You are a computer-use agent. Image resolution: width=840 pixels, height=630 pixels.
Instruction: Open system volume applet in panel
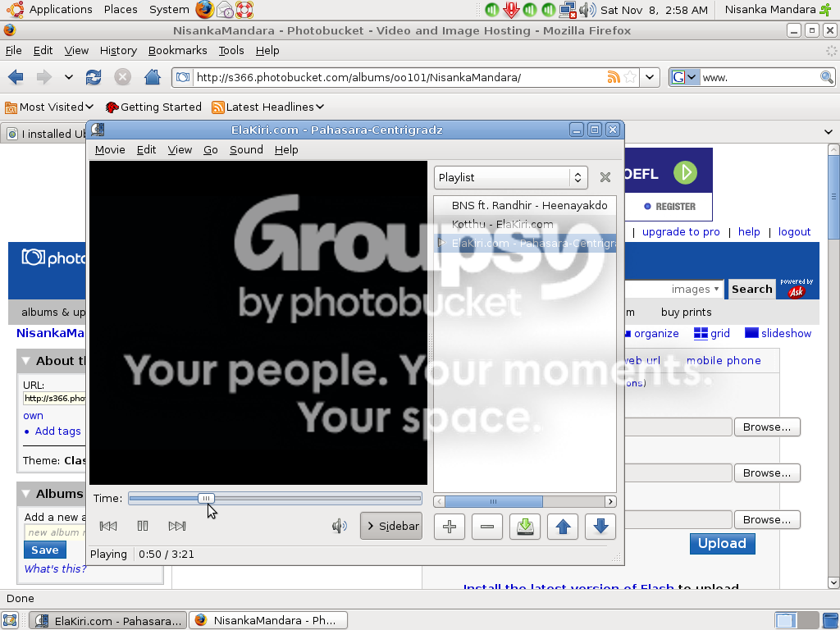tap(587, 9)
